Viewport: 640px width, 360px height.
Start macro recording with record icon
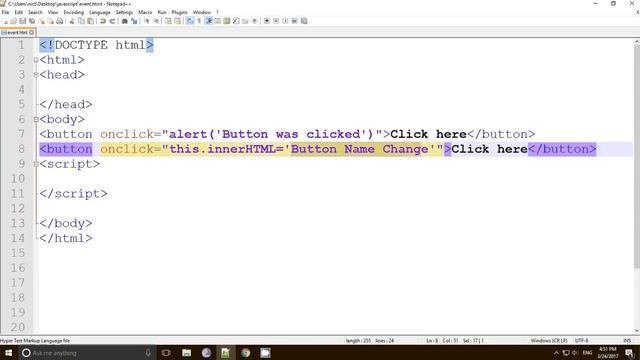[267, 21]
